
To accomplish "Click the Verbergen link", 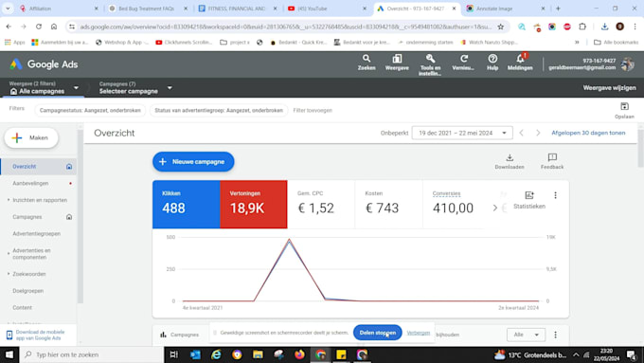I will (x=418, y=333).
